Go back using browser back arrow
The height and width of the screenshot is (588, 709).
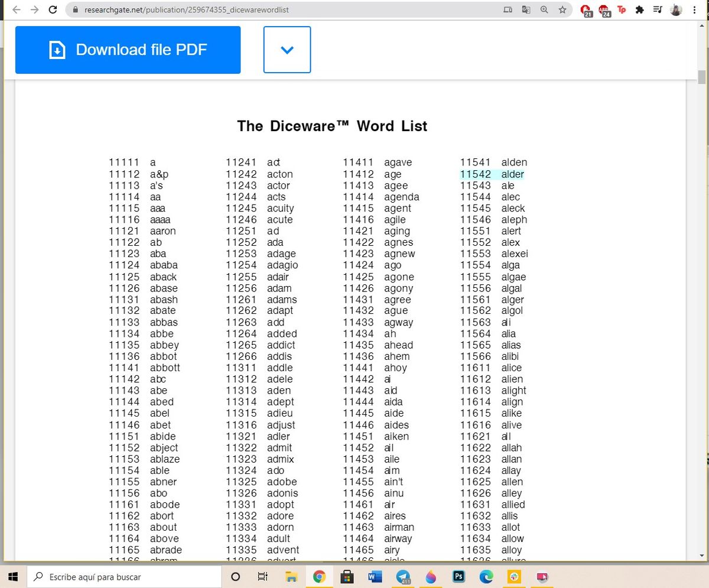17,10
